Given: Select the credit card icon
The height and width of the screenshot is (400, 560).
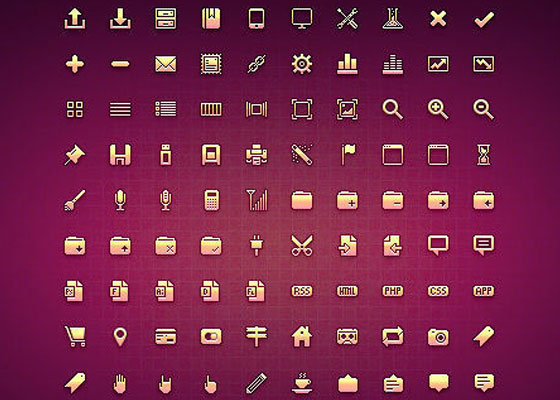Looking at the screenshot, I should (166, 336).
